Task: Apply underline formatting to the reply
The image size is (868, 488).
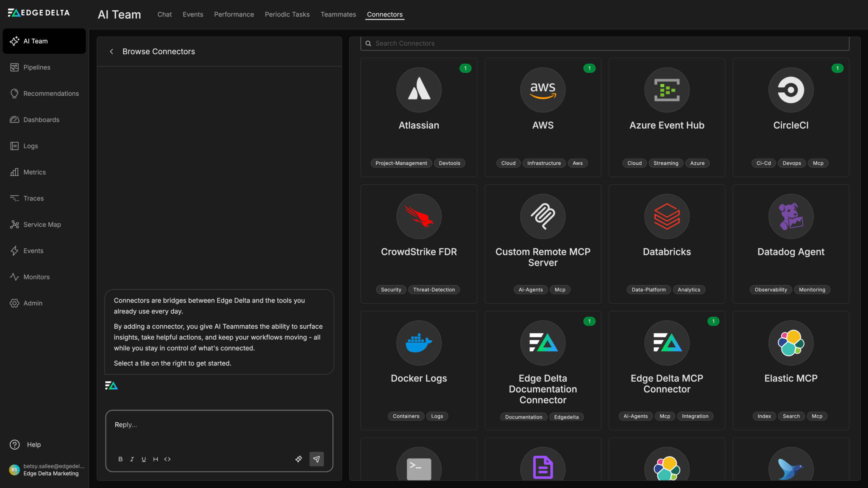Action: 144,459
